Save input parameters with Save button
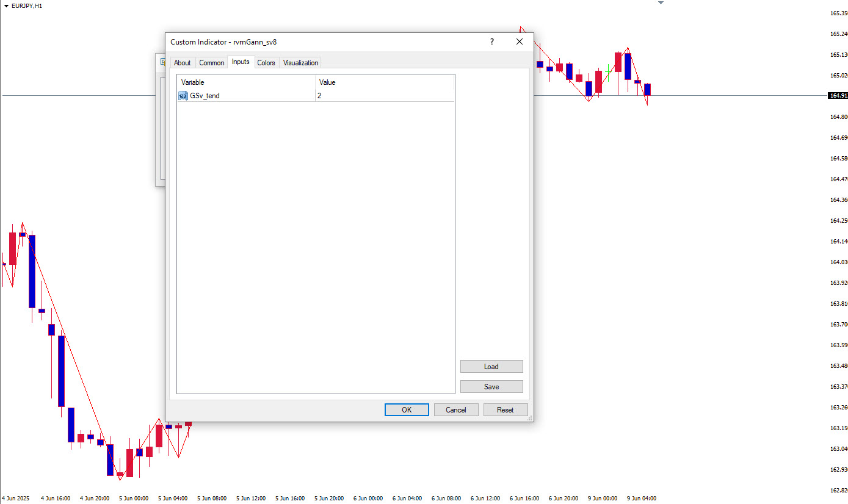This screenshot has width=848, height=504. click(x=491, y=387)
